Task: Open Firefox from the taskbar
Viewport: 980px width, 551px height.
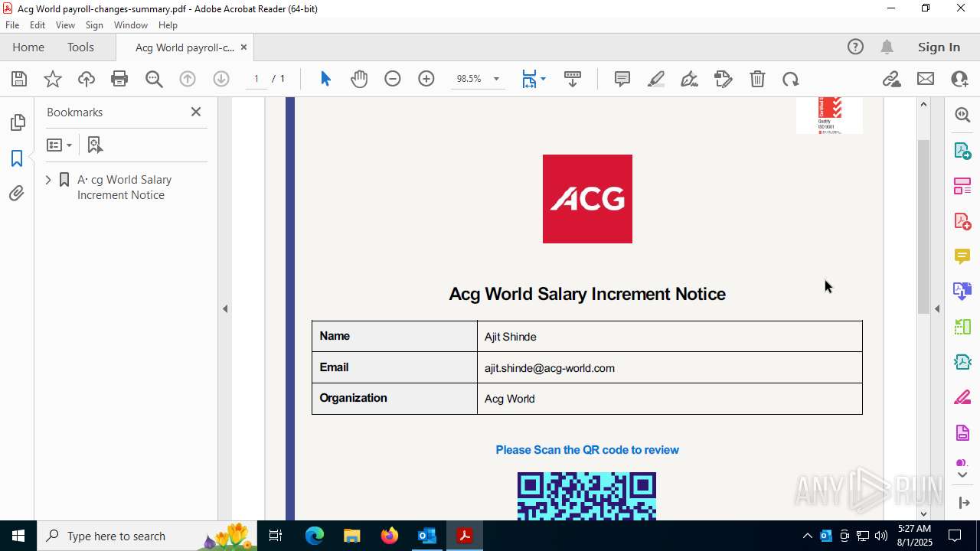Action: tap(389, 536)
